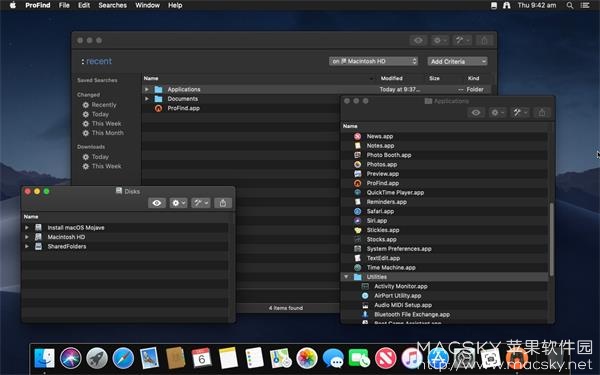Sort main window results by Size column
The height and width of the screenshot is (375, 600).
click(x=434, y=78)
